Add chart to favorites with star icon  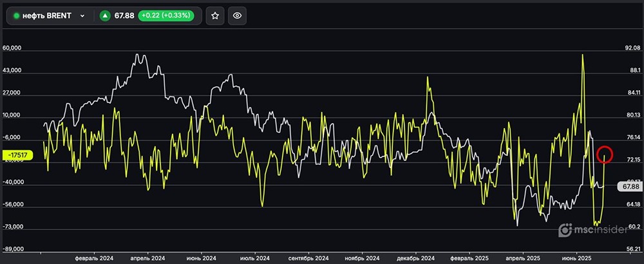pos(215,15)
